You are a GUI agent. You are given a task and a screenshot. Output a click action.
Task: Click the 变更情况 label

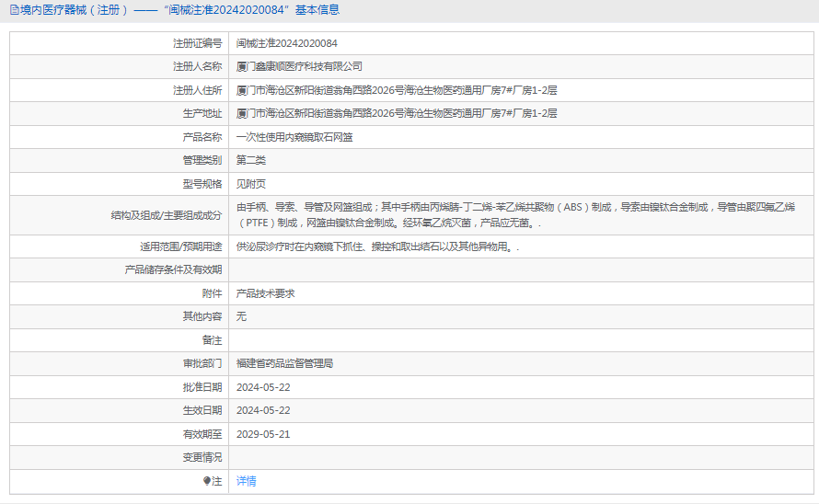pos(202,457)
